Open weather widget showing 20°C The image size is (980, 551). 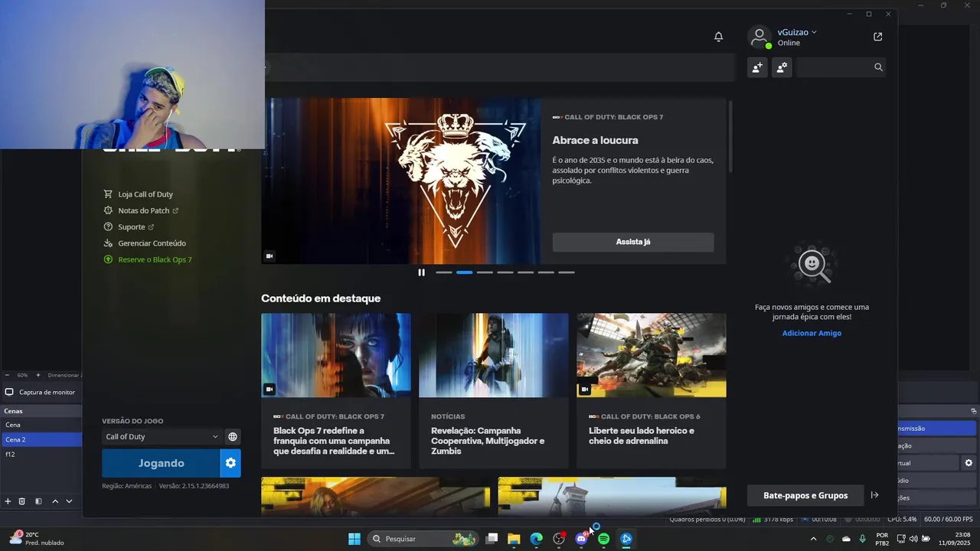pos(36,539)
